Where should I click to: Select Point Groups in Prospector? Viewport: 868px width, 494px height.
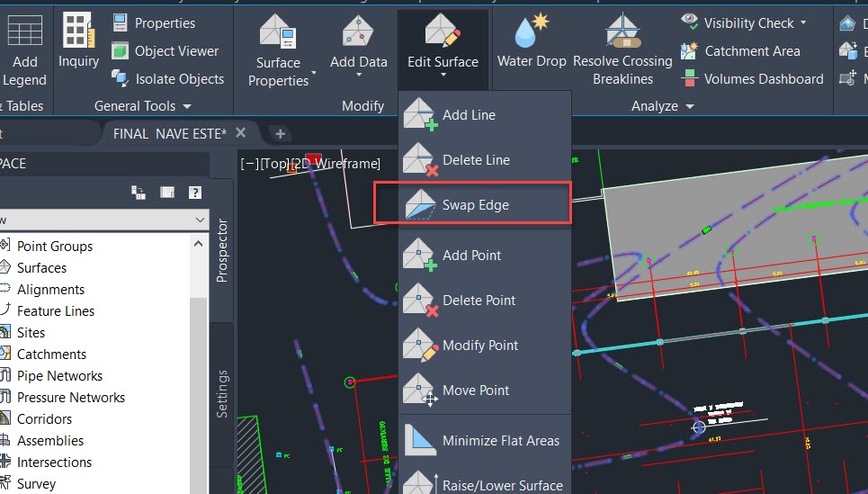55,246
